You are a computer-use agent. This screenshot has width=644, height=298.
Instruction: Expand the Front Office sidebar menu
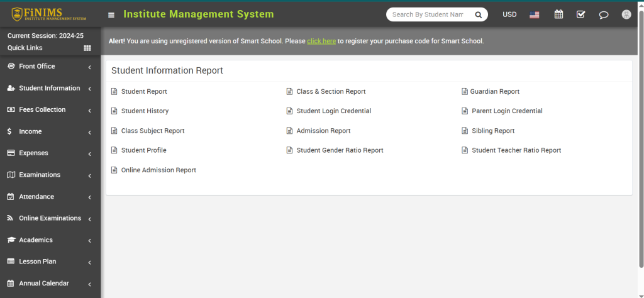point(50,67)
